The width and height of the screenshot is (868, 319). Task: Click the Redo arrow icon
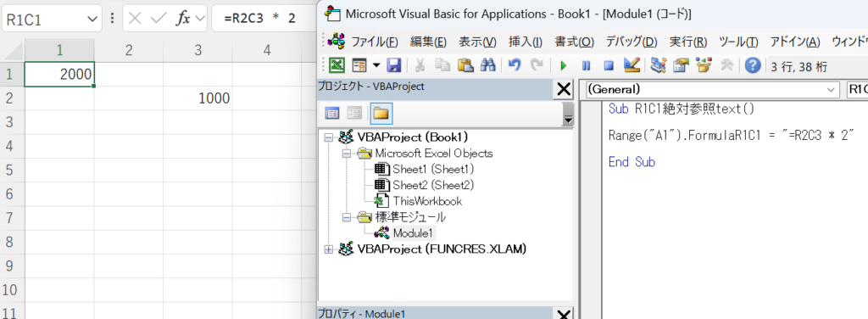(x=537, y=66)
